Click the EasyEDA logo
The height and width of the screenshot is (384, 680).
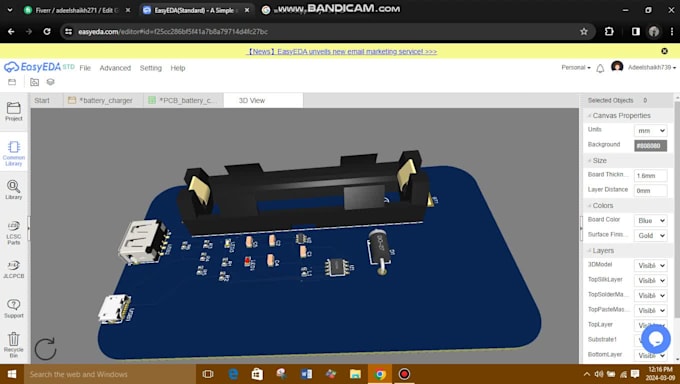tap(39, 67)
